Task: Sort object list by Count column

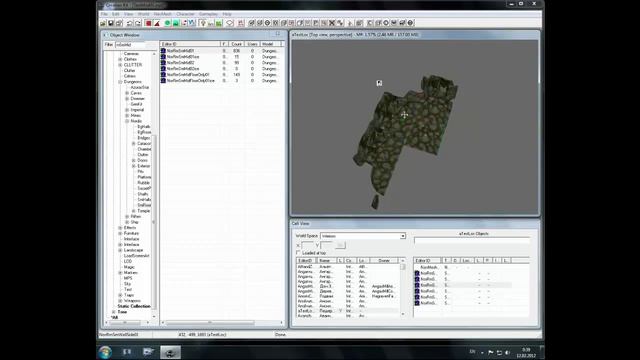Action: pos(236,44)
